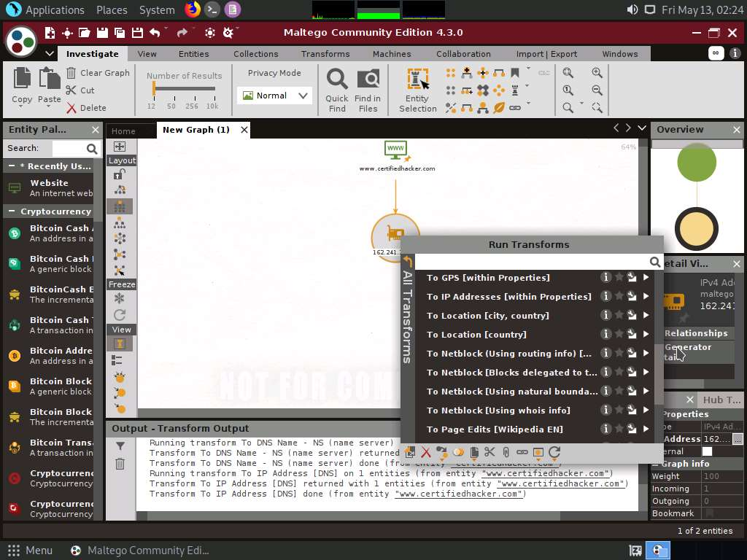This screenshot has width=747, height=560.
Task: Click the save graph icon in title toolbar
Action: pyautogui.click(x=102, y=32)
